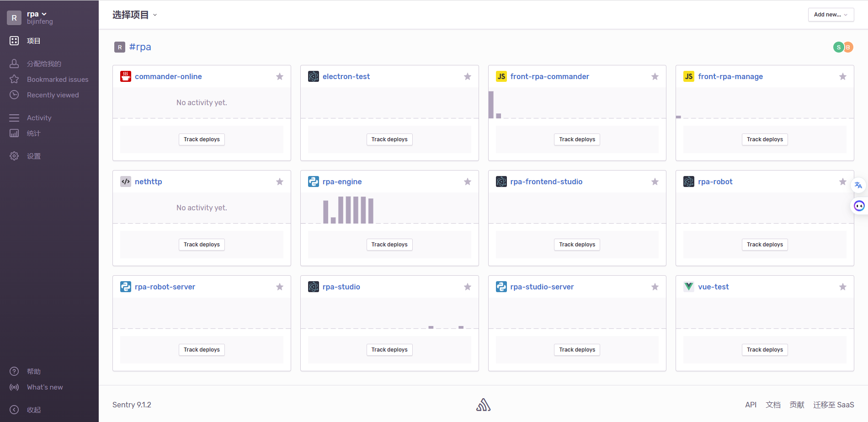
Task: Bookmark the rpa-robot-server project star
Action: click(280, 287)
